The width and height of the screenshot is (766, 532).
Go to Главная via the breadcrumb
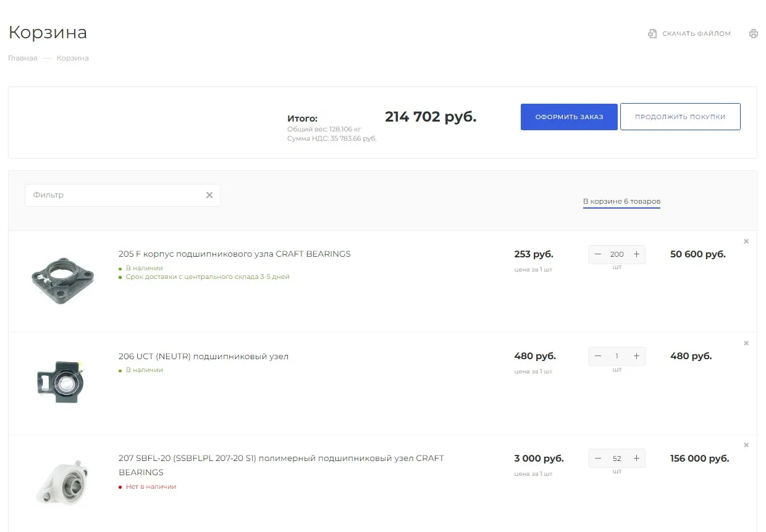pos(23,58)
